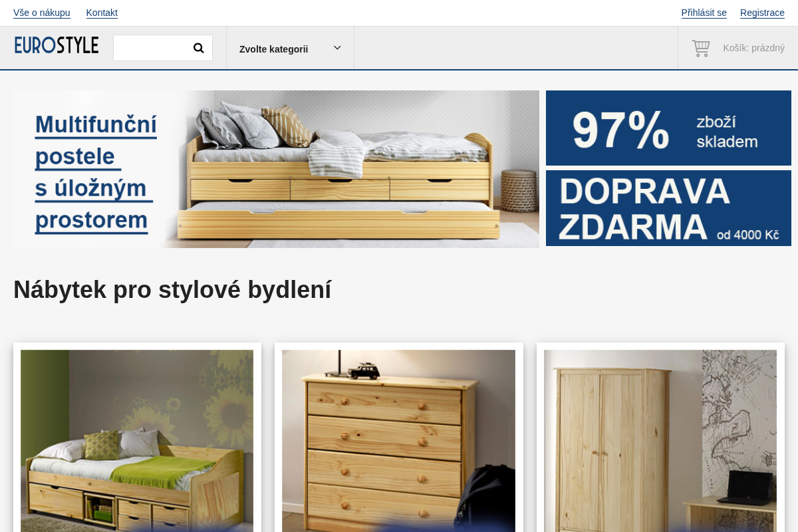Click the Doprava zdarma od 4000 Kč banner
This screenshot has width=798, height=532.
point(668,208)
